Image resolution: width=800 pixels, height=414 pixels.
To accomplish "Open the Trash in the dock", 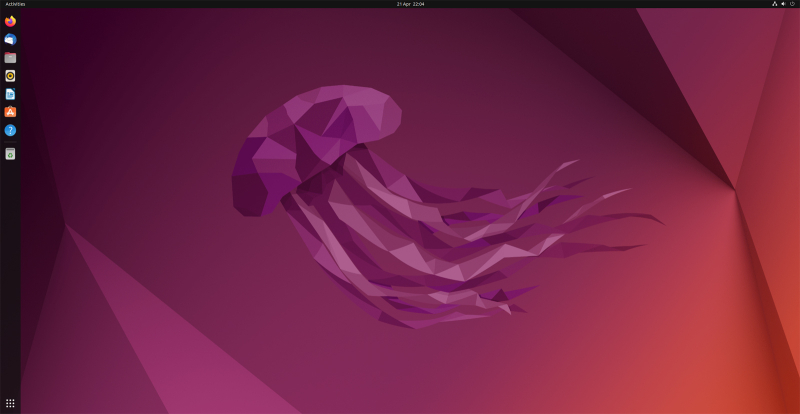I will click(10, 154).
